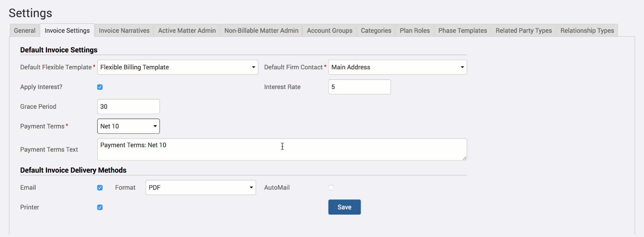Select Related Party Types tab

tap(524, 31)
